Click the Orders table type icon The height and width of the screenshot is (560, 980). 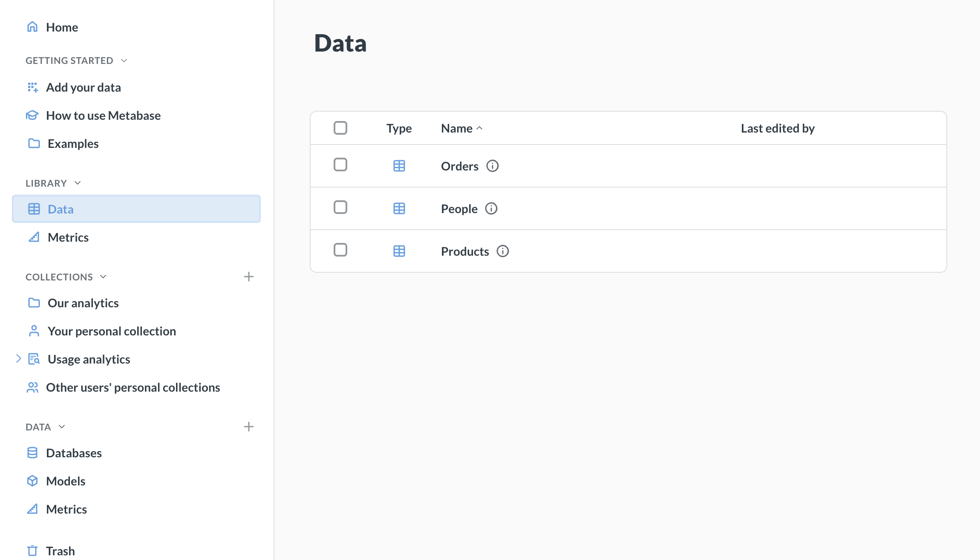[399, 166]
